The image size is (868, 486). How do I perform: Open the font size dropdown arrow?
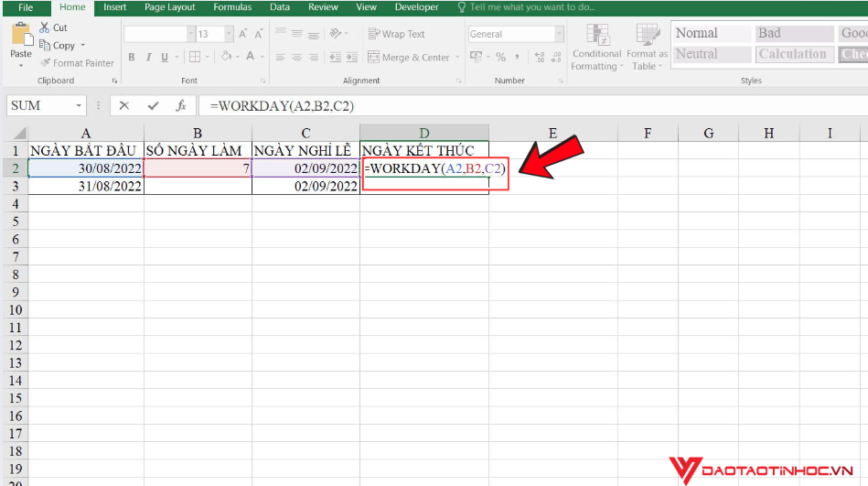(x=229, y=34)
